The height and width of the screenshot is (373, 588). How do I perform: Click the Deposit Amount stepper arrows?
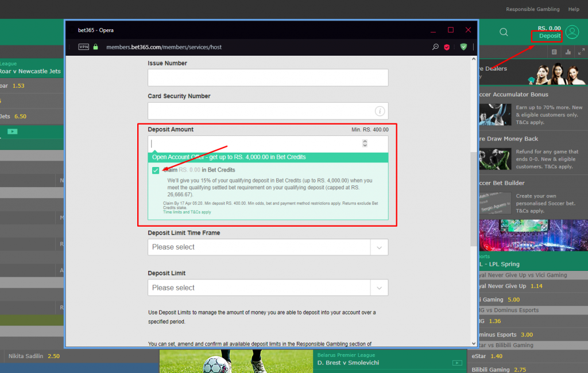coord(365,143)
